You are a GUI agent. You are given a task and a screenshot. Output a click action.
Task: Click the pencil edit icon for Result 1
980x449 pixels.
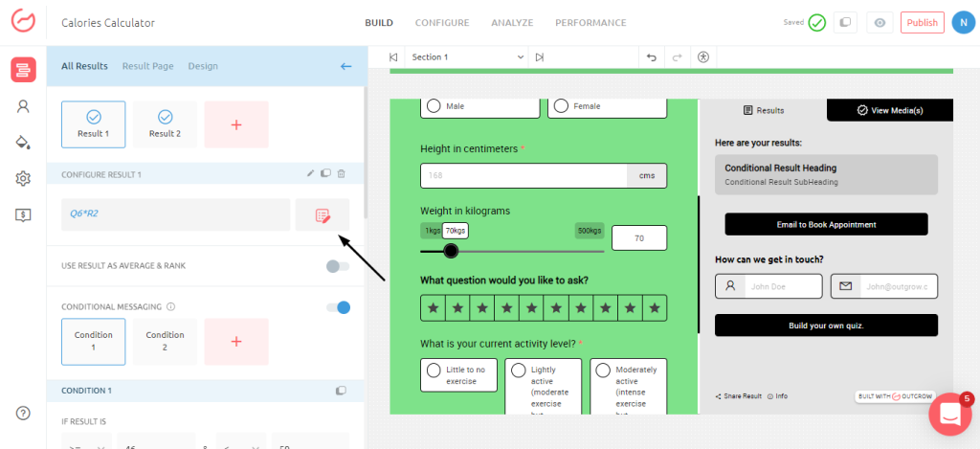coord(311,174)
